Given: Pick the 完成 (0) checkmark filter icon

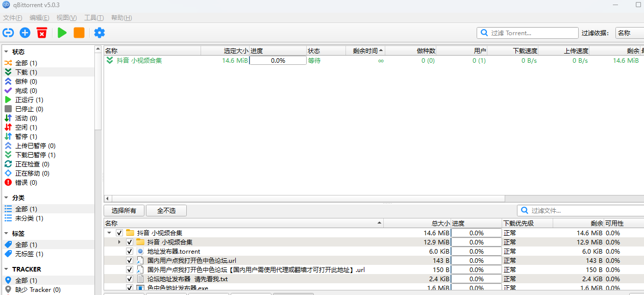Looking at the screenshot, I should click(x=8, y=90).
